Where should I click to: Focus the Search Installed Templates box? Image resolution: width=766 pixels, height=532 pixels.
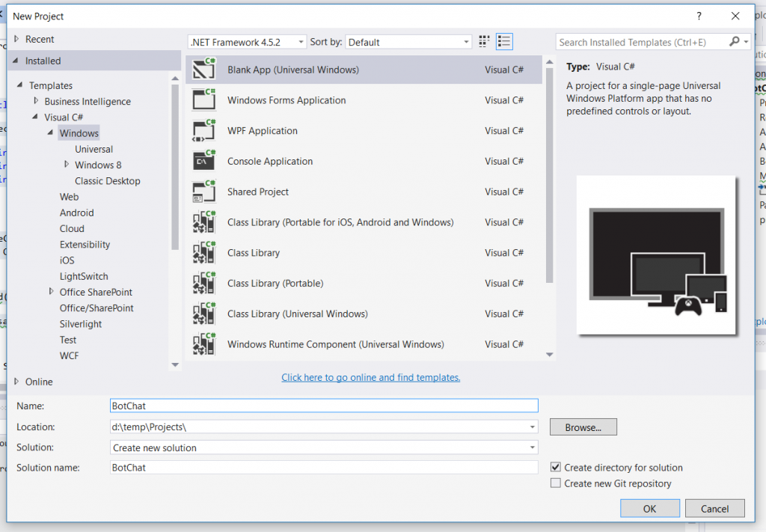tap(641, 42)
